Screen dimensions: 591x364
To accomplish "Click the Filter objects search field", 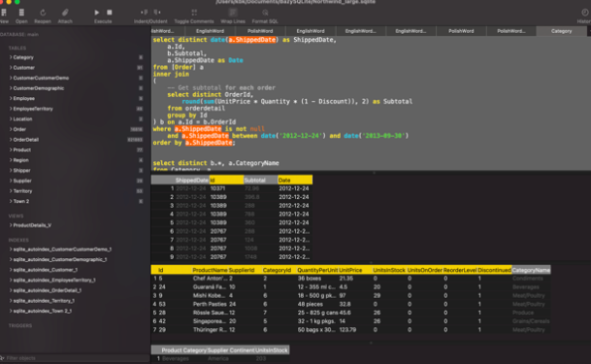I will click(76, 358).
